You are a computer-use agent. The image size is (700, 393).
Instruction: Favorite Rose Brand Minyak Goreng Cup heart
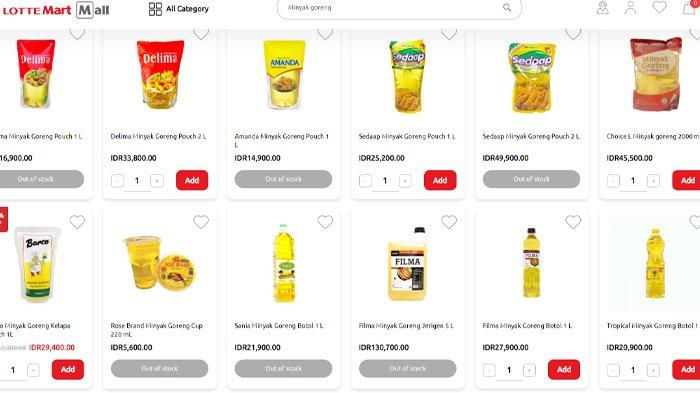(201, 222)
